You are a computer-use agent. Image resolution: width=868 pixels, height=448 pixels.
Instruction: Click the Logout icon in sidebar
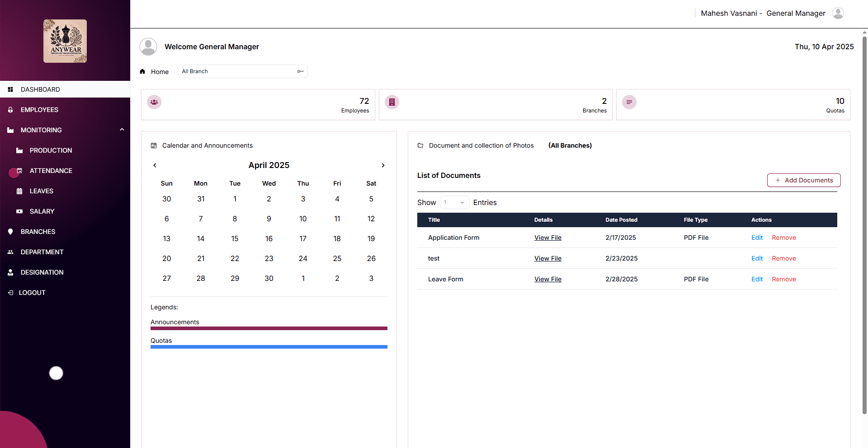coord(10,293)
